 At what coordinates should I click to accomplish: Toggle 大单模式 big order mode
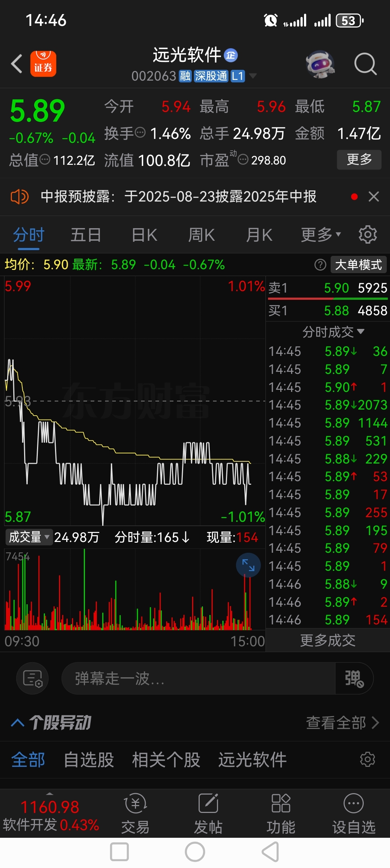(358, 265)
